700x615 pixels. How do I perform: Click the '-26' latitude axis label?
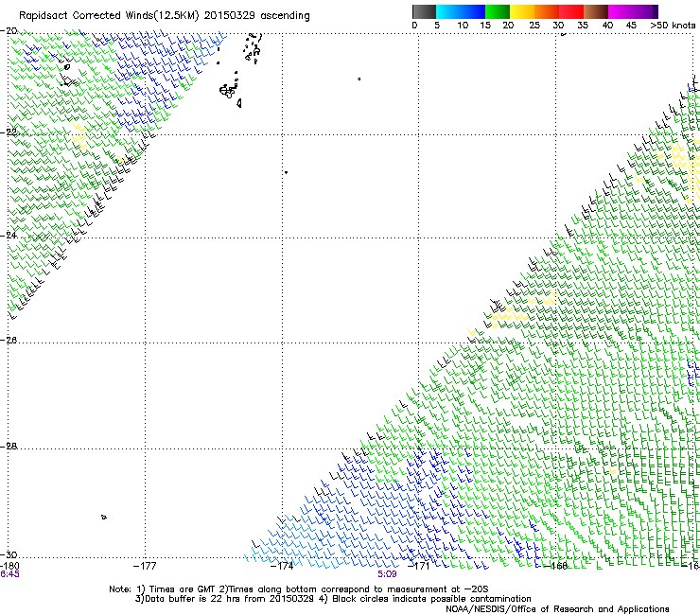(9, 341)
